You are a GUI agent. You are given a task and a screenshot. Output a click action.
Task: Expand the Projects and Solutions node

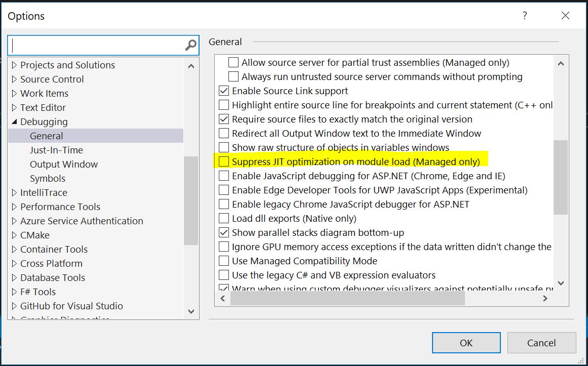coord(14,65)
